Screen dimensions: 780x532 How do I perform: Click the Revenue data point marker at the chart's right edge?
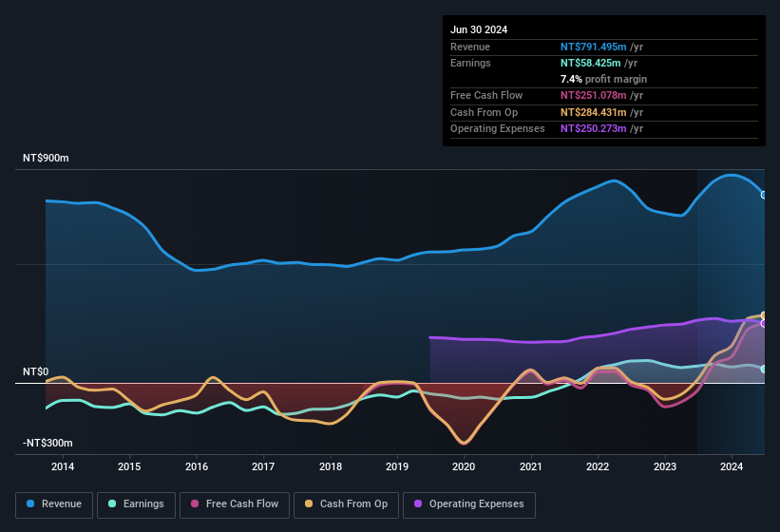click(x=764, y=195)
